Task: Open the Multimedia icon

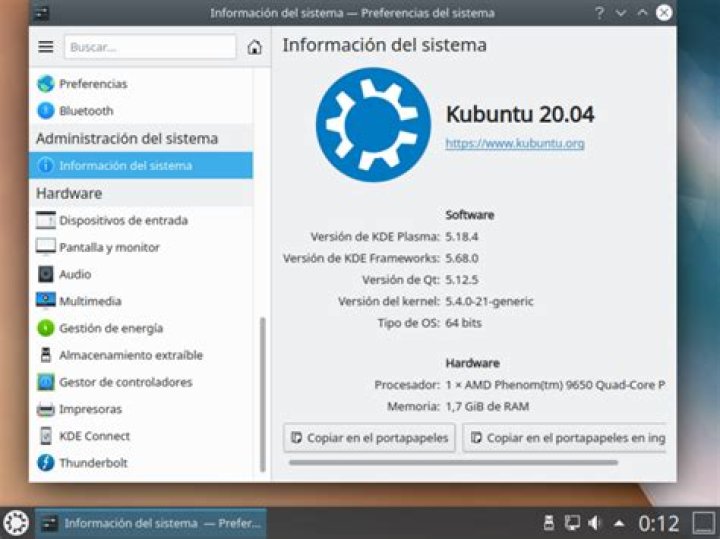Action: point(45,301)
